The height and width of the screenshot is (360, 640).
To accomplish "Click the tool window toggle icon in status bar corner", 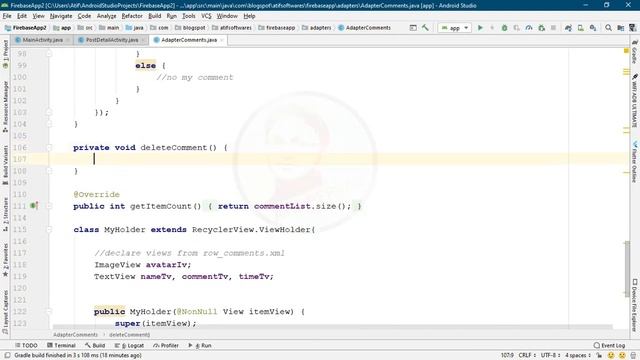I will coord(7,356).
